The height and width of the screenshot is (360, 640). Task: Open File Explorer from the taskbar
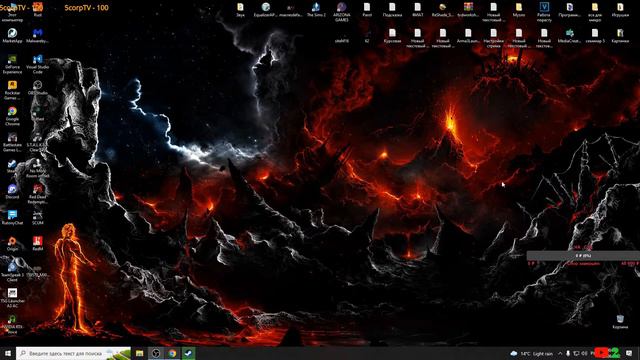pos(140,353)
